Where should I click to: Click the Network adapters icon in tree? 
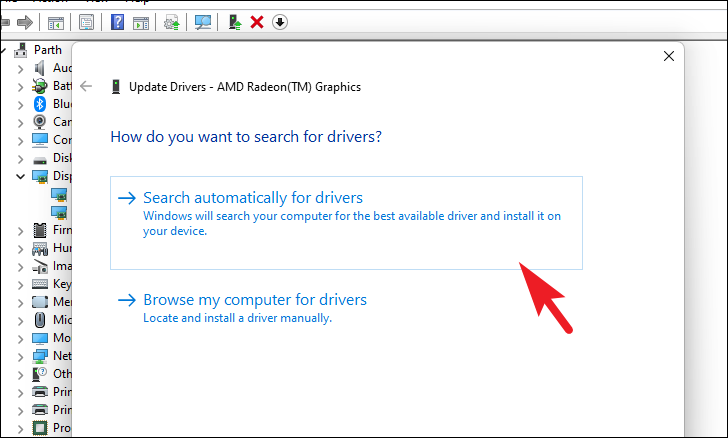pos(39,356)
